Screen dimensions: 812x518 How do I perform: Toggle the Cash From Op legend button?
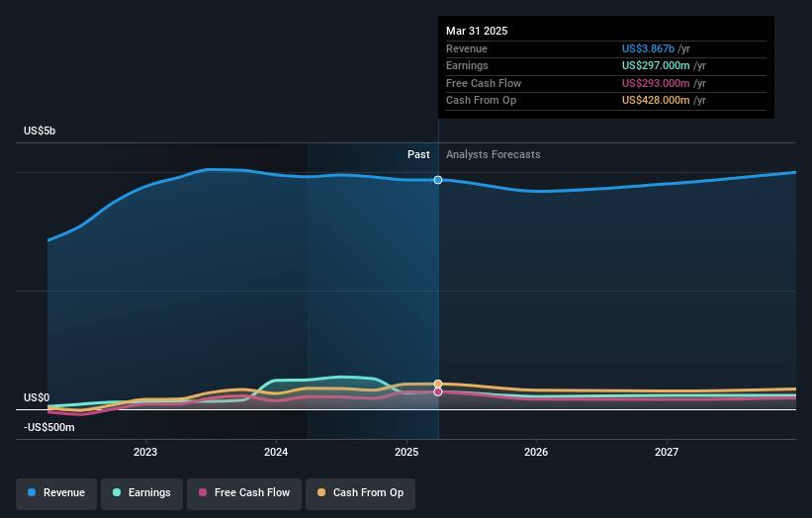tap(360, 493)
